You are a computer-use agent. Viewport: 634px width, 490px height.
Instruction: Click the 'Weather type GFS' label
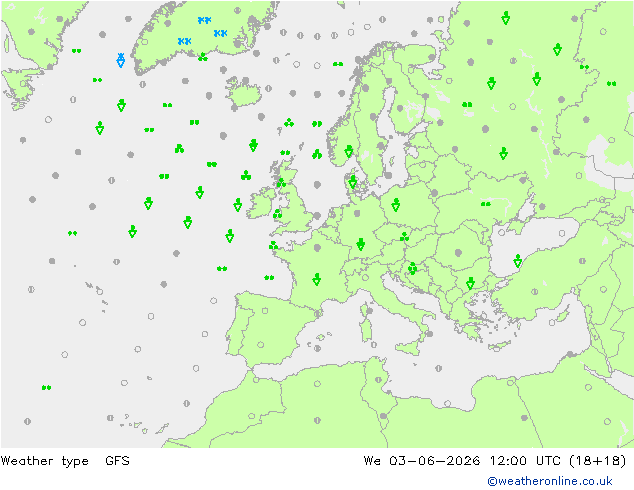tap(65, 461)
